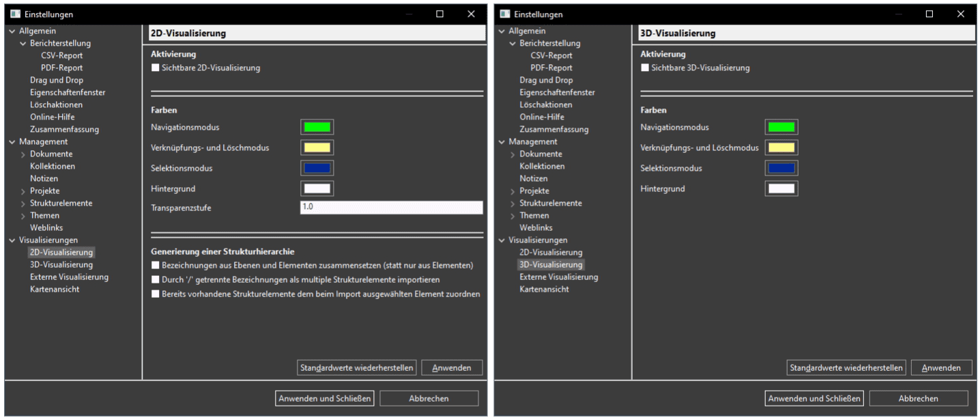980x420 pixels.
Task: Collapse Berichterstellung chevron in the 2D-Visualisierung window
Action: click(23, 44)
